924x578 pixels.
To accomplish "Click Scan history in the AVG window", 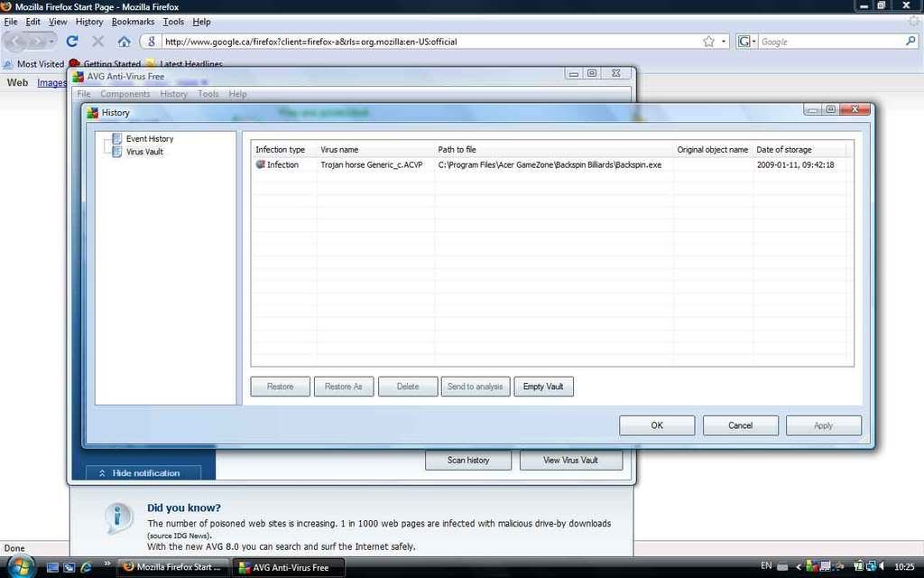I will pyautogui.click(x=468, y=460).
